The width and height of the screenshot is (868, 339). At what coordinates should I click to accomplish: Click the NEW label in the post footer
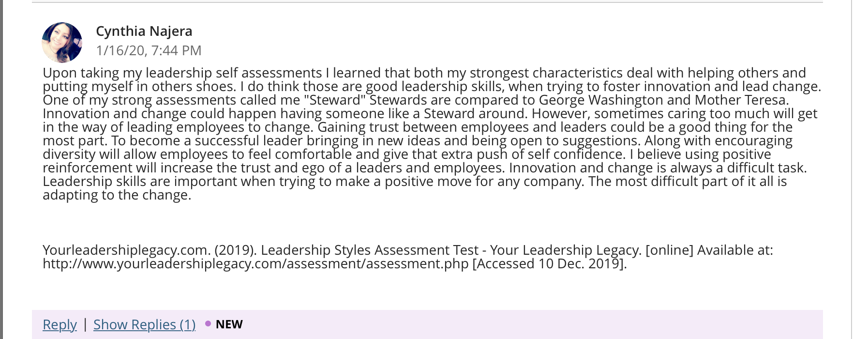coord(229,324)
